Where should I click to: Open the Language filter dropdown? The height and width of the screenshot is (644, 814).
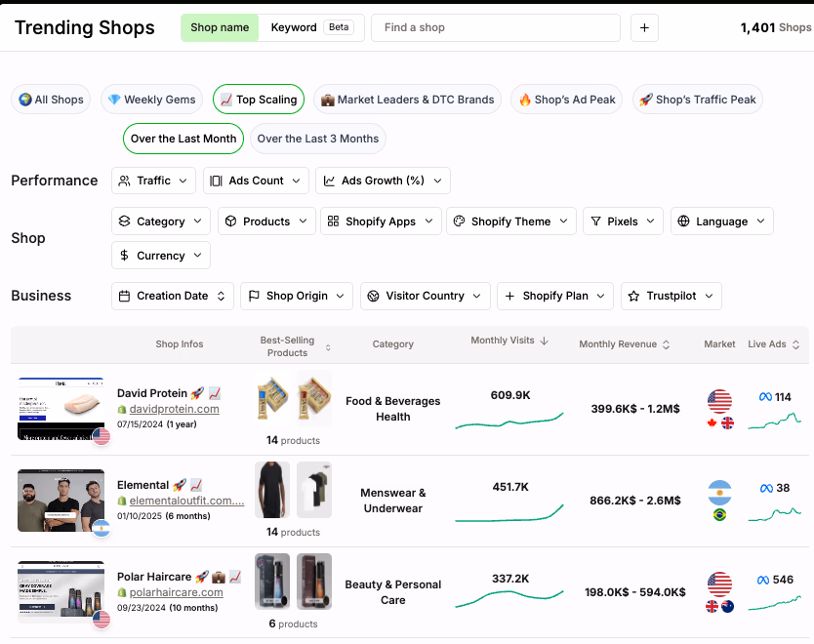[722, 221]
